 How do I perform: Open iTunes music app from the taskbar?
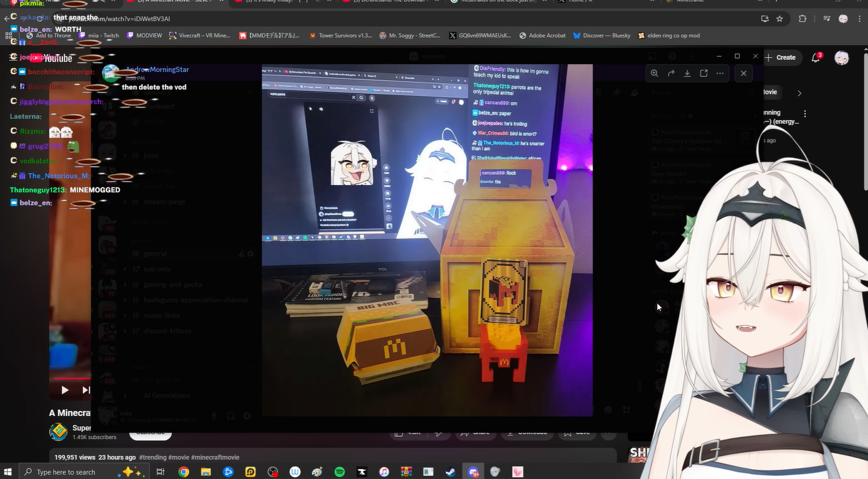[384, 472]
